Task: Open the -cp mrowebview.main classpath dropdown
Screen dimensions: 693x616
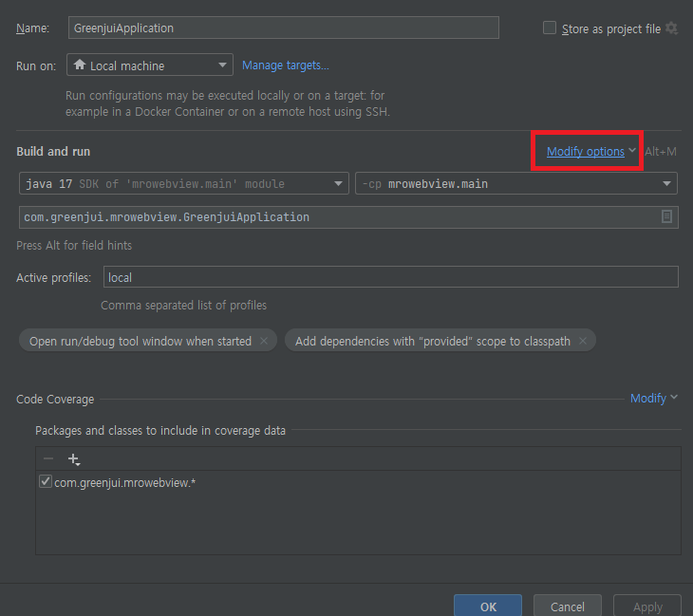Action: (x=515, y=183)
